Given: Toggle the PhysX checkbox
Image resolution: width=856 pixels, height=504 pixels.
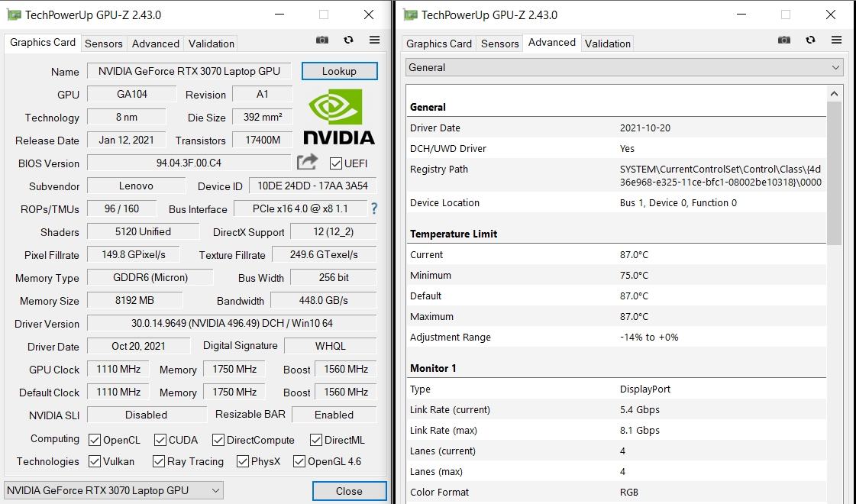Looking at the screenshot, I should [x=243, y=461].
